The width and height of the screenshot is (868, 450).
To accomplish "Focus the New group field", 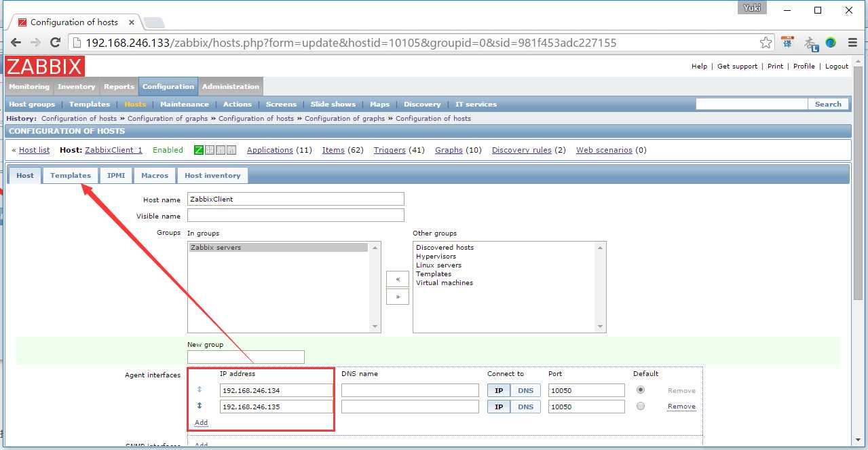I will tap(246, 356).
